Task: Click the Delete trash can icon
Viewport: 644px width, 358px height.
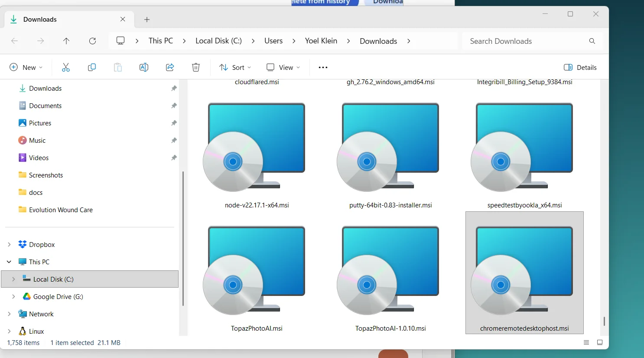Action: click(x=196, y=67)
